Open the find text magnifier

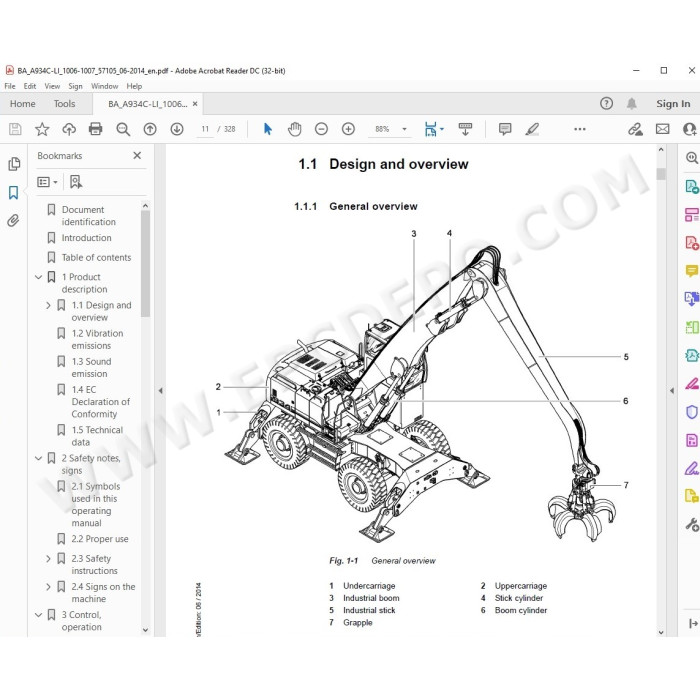tap(123, 129)
